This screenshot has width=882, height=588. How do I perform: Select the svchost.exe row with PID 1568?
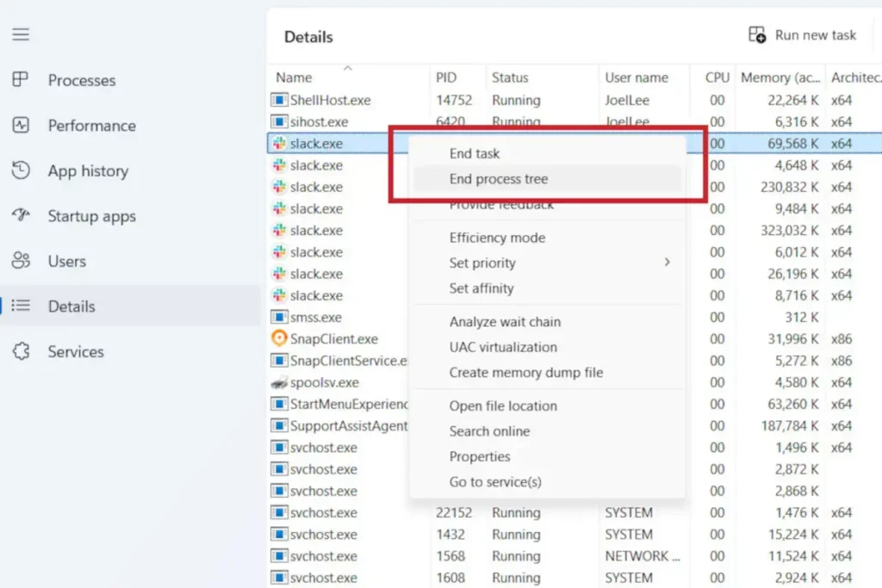tap(575, 556)
